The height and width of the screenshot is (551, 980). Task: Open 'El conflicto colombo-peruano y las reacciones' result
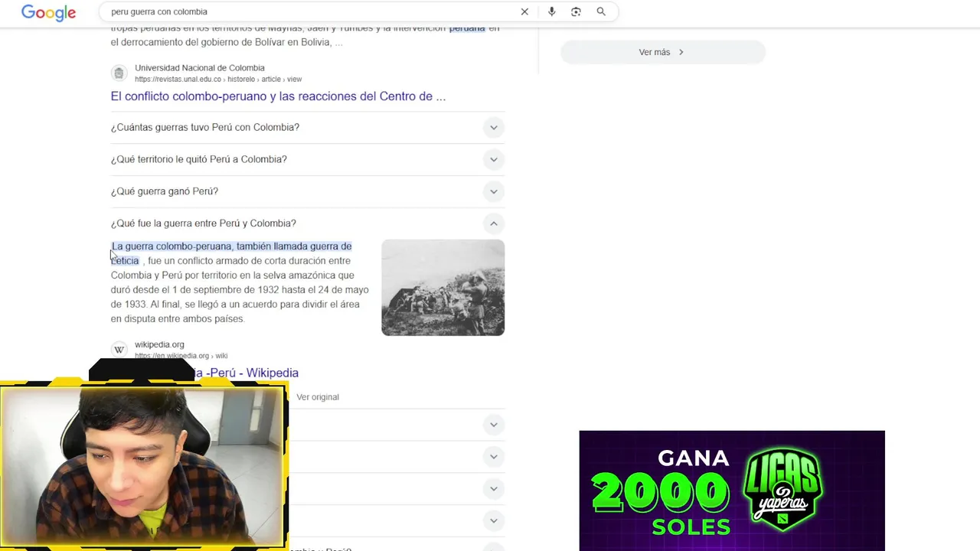[x=278, y=96]
